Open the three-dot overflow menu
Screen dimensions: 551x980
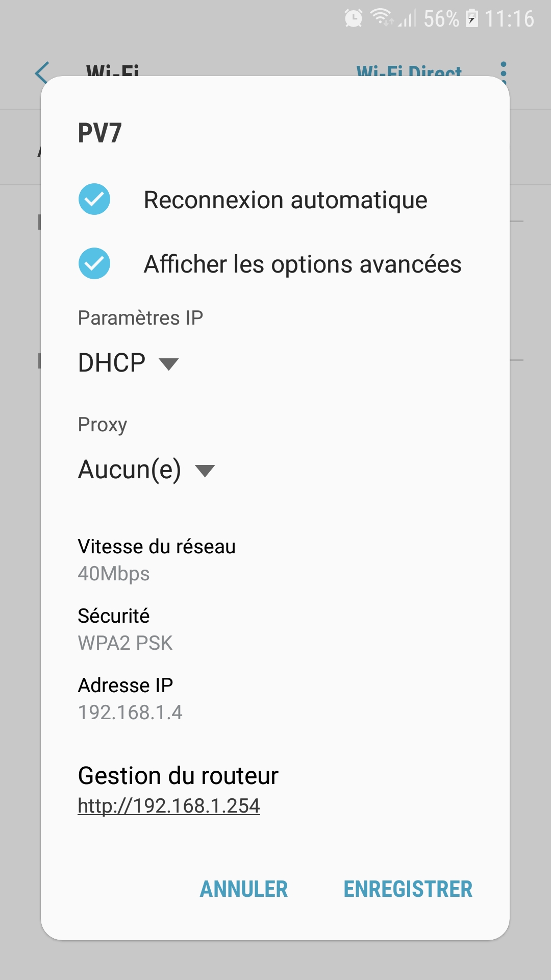click(x=504, y=72)
